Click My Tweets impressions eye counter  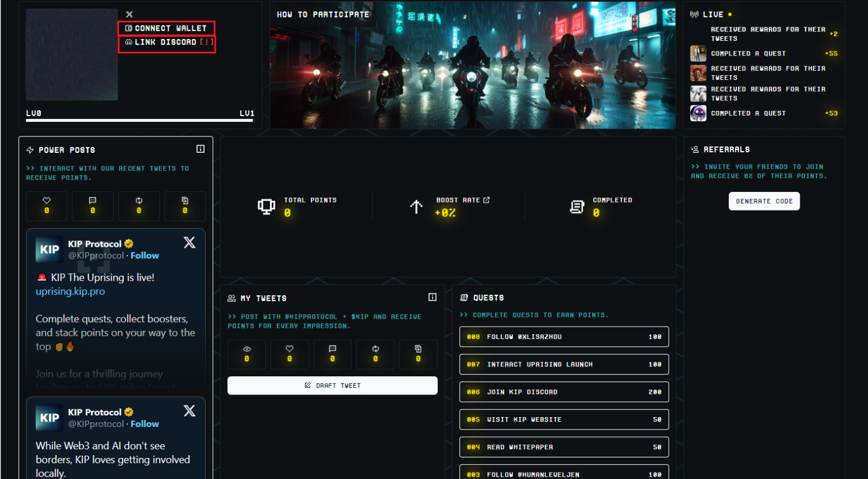pos(247,354)
